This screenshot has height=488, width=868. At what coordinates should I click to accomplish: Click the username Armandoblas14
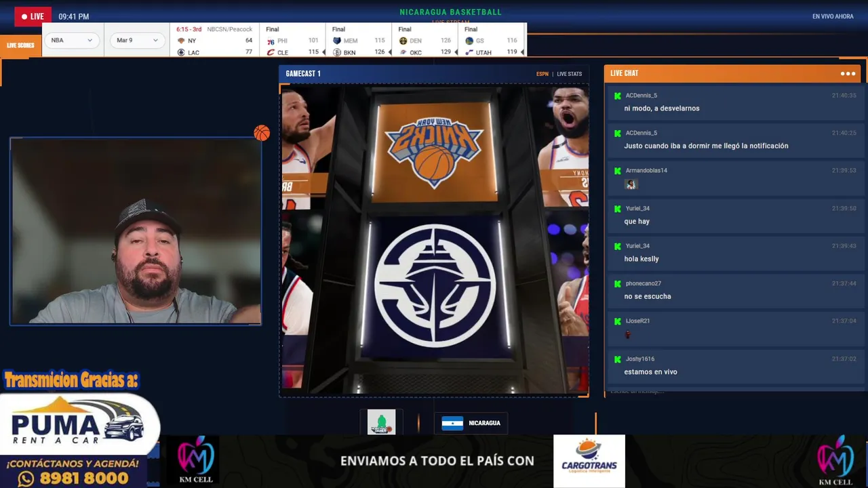tap(646, 171)
